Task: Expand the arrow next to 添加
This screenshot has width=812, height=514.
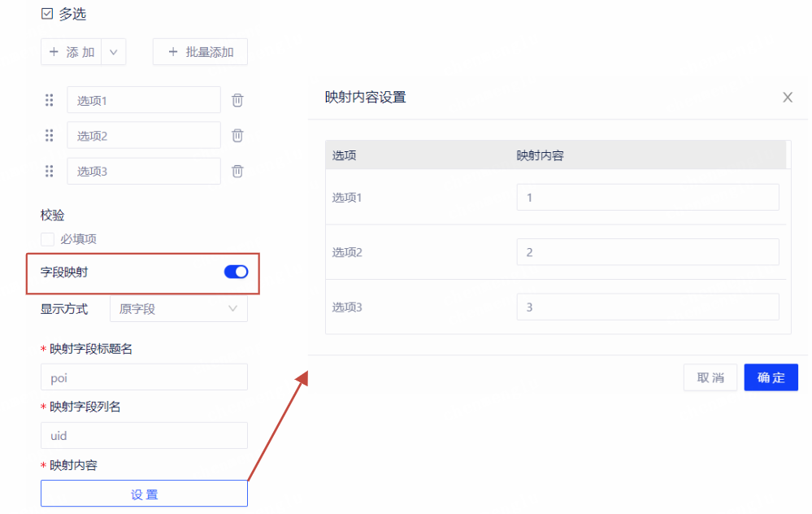Action: click(113, 52)
